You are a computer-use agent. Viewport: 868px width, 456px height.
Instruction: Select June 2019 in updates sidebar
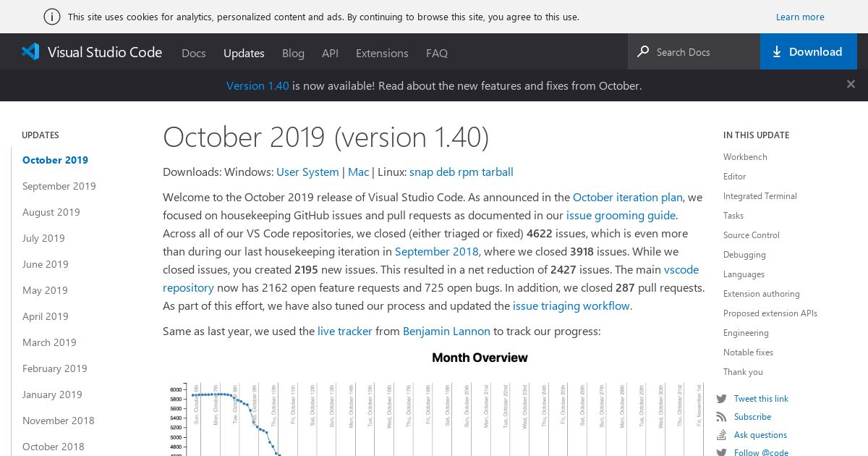tap(46, 264)
